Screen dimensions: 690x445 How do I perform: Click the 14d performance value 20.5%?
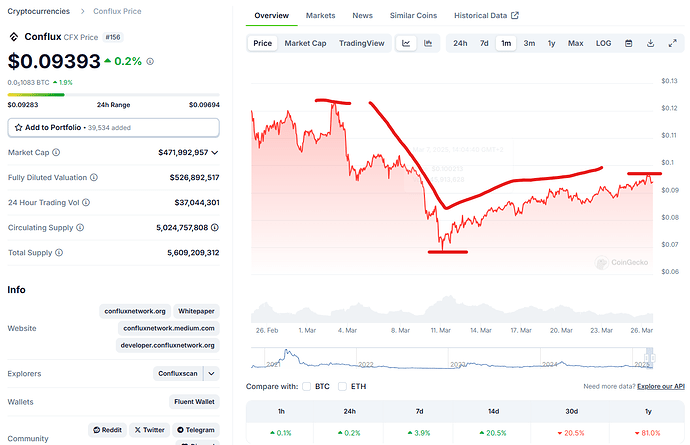coord(493,433)
